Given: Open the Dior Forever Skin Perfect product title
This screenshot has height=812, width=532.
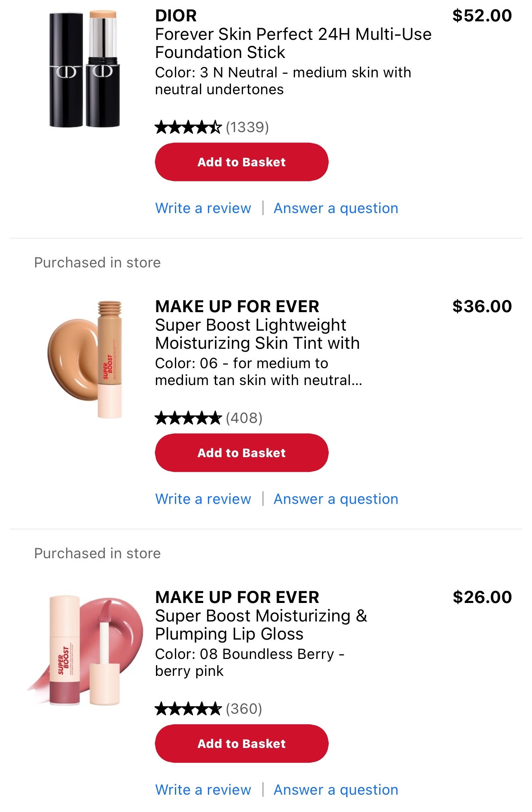Looking at the screenshot, I should [293, 43].
